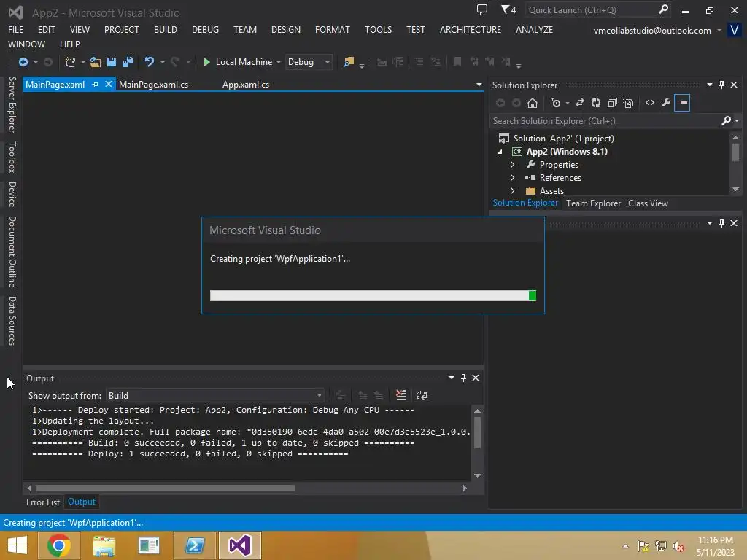Viewport: 747px width, 560px height.
Task: Switch to the Class View tab
Action: pos(648,203)
